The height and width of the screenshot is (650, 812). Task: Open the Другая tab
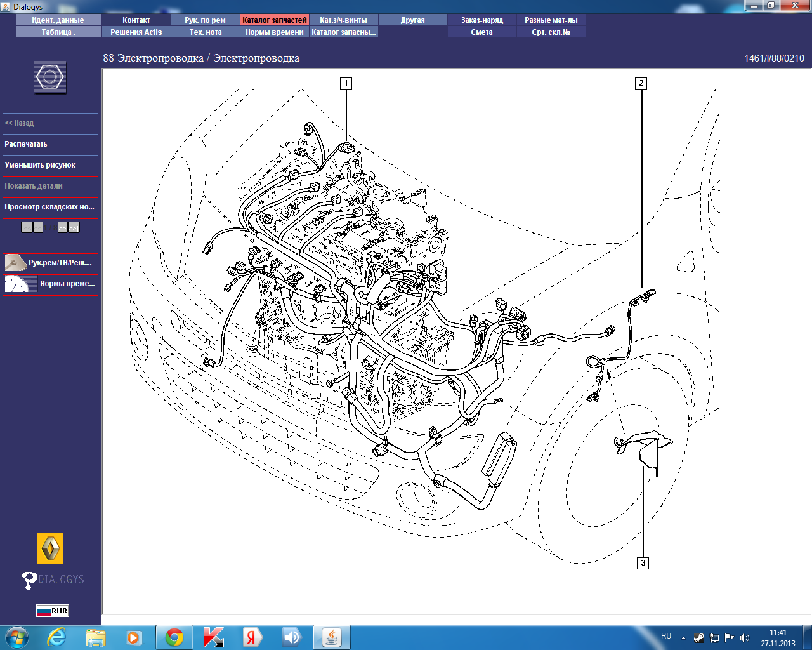[413, 20]
